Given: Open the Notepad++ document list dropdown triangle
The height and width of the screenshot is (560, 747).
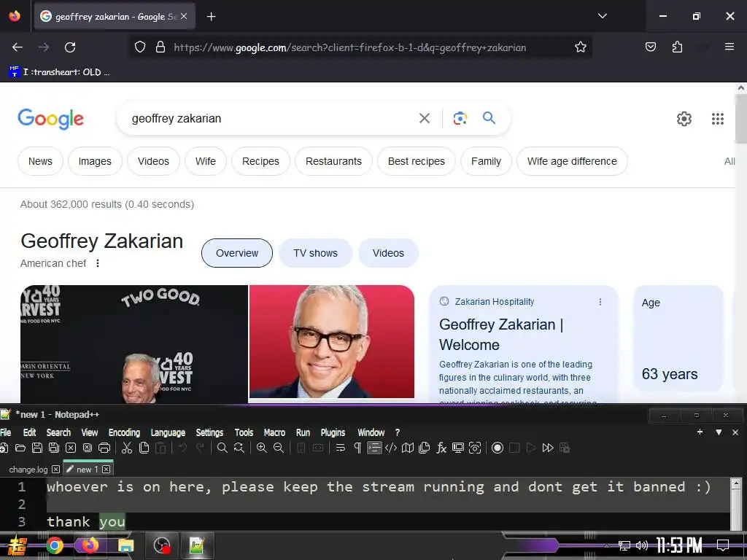Looking at the screenshot, I should pyautogui.click(x=719, y=432).
